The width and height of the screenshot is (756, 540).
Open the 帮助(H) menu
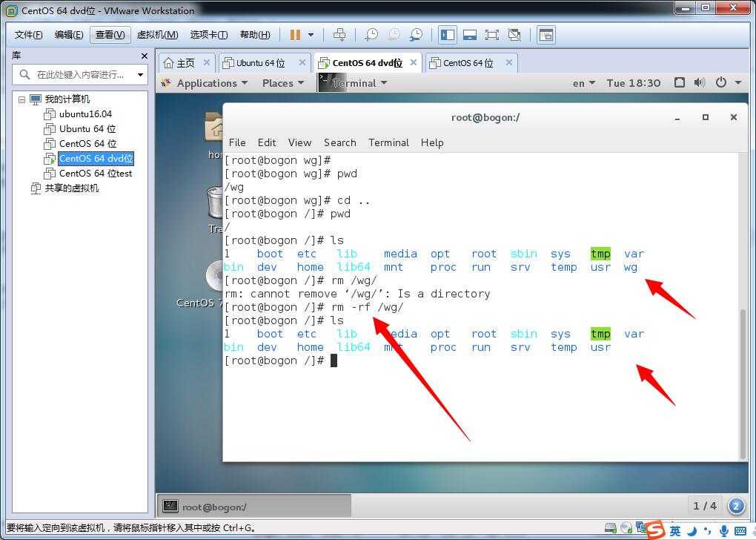(x=255, y=35)
